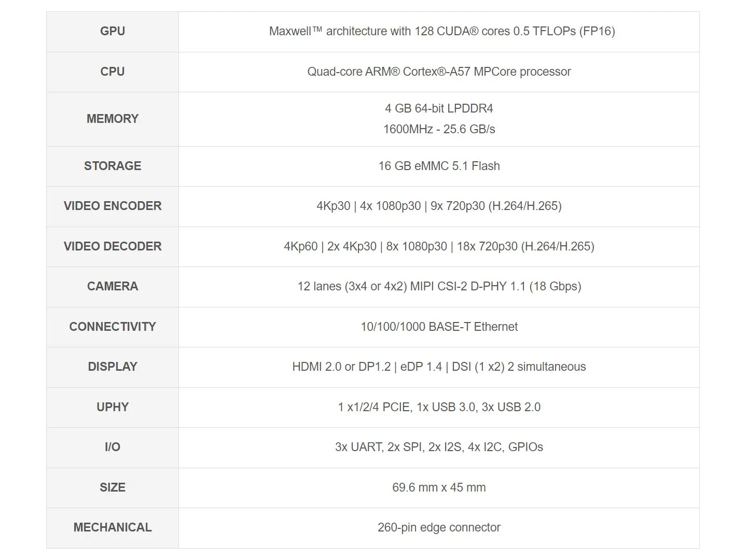This screenshot has width=747, height=560.
Task: Click the 12 lanes MIPI CSI-2 text
Action: [439, 286]
